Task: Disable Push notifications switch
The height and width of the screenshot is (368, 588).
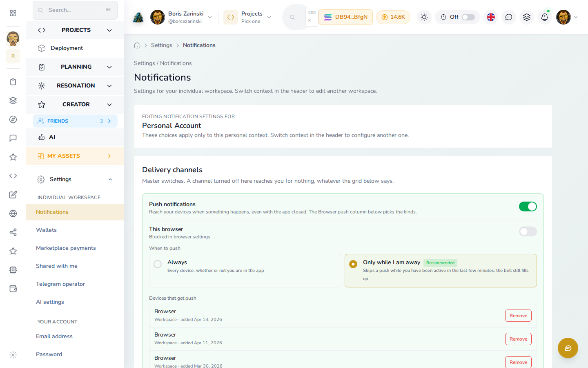Action: (528, 206)
